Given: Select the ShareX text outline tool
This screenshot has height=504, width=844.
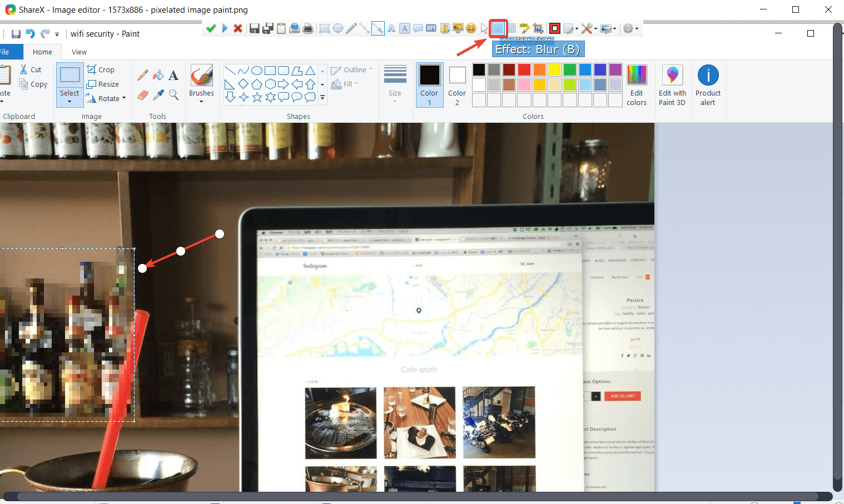Looking at the screenshot, I should [x=391, y=28].
